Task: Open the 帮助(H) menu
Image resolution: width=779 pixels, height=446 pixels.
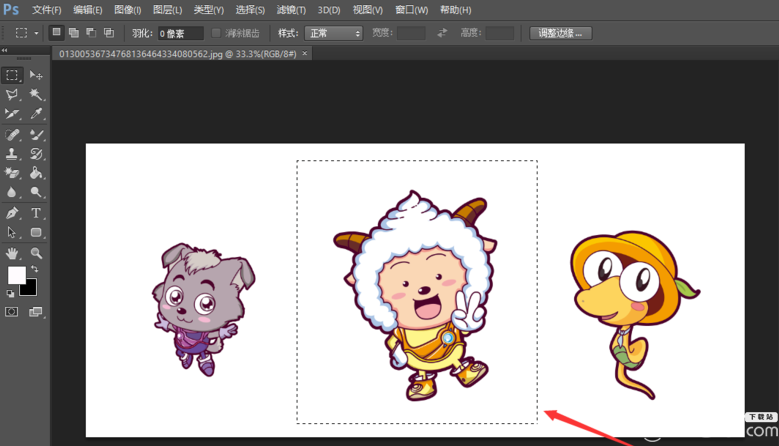Action: click(x=456, y=10)
